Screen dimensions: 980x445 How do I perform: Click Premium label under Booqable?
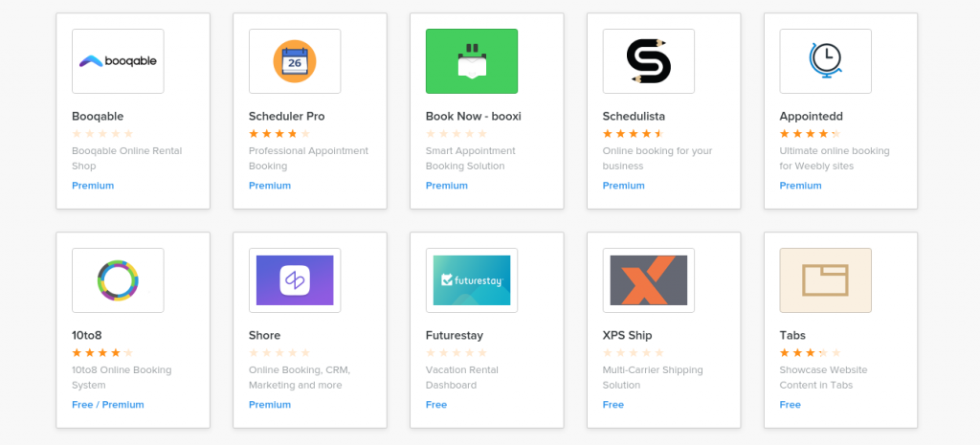click(93, 186)
